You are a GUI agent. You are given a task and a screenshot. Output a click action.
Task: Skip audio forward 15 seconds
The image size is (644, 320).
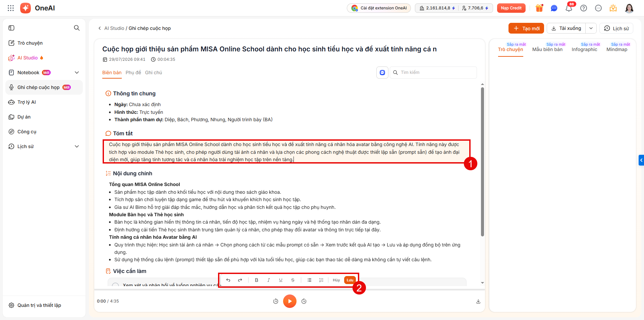(x=304, y=301)
